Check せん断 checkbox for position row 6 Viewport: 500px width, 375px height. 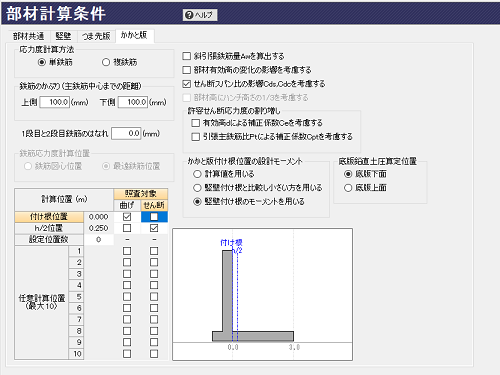coord(154,308)
